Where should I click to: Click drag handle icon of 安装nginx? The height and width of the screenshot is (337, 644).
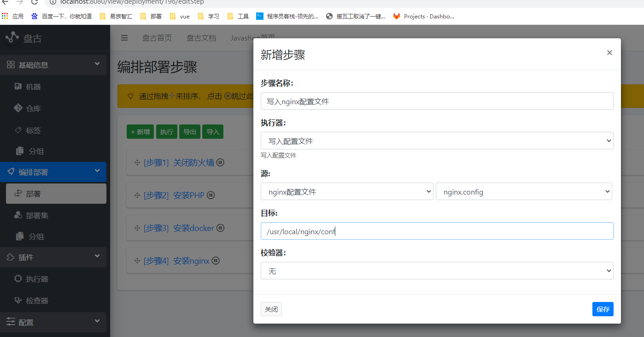coord(137,261)
